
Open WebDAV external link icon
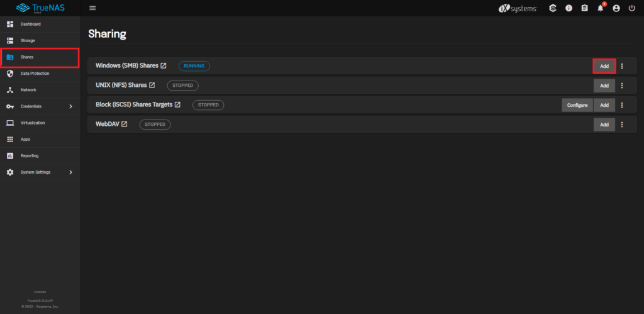pos(124,125)
